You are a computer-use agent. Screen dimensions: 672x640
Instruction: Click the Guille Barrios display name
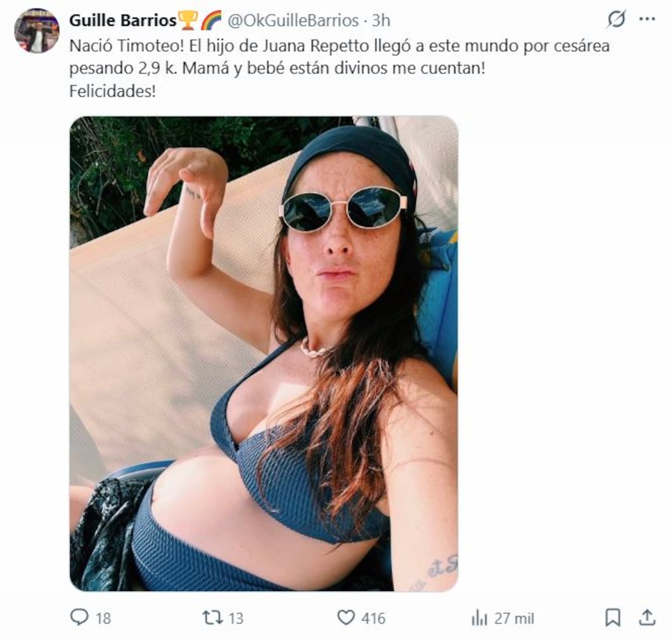[x=123, y=20]
